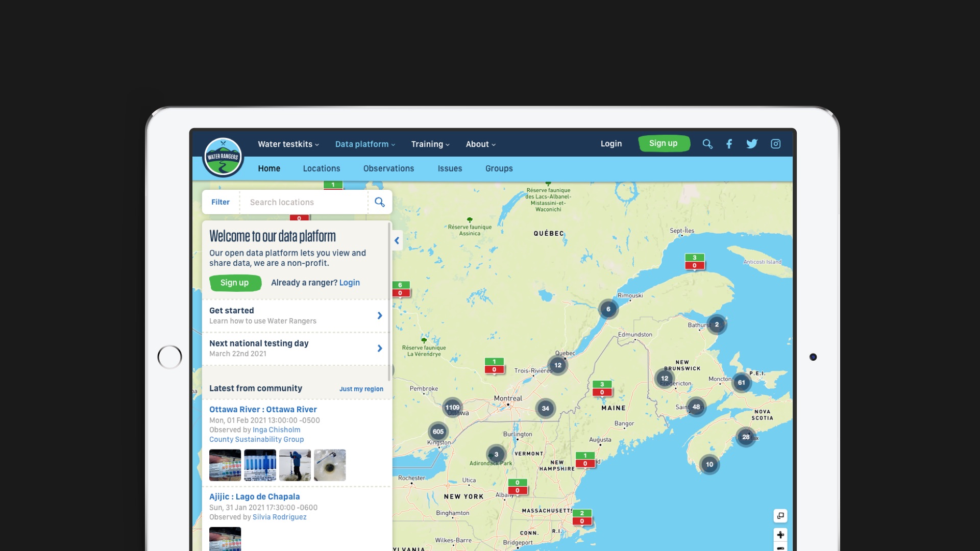Click the search locations magnifier button
This screenshot has width=980, height=551.
[x=380, y=202]
